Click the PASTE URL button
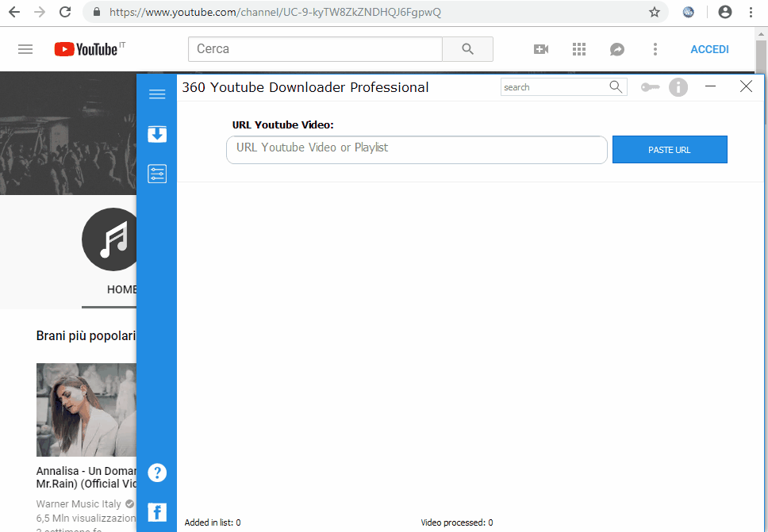Viewport: 768px width, 532px height. click(670, 150)
